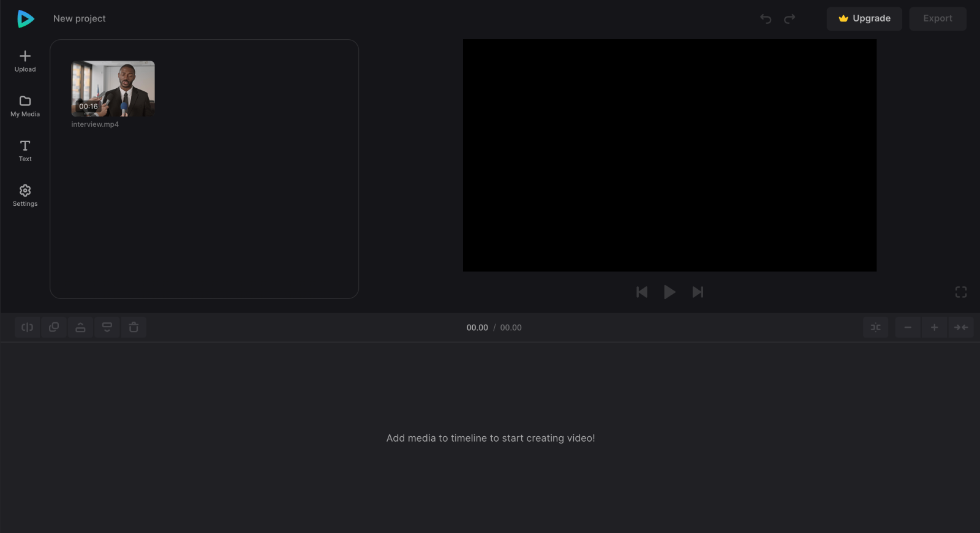Click the New project title

coord(80,19)
